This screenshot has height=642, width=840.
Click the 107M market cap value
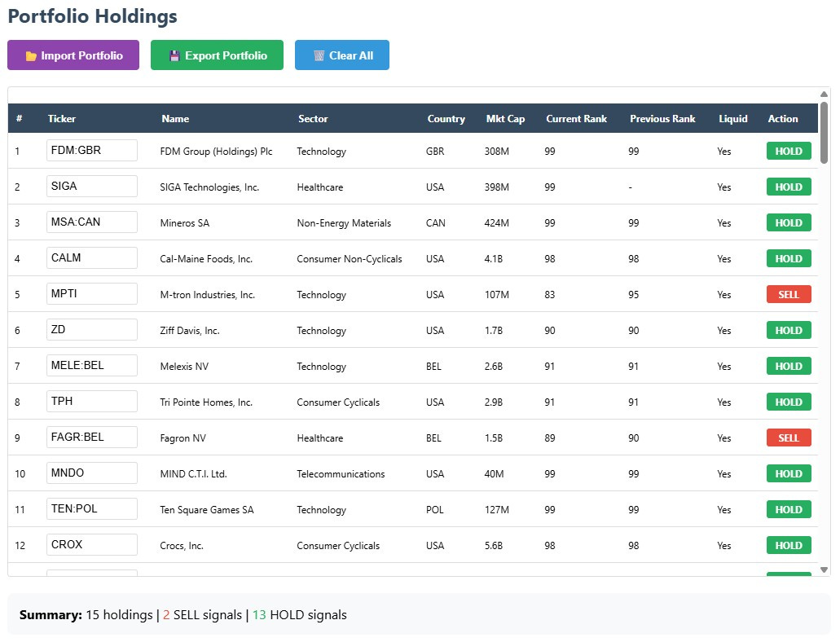click(497, 295)
